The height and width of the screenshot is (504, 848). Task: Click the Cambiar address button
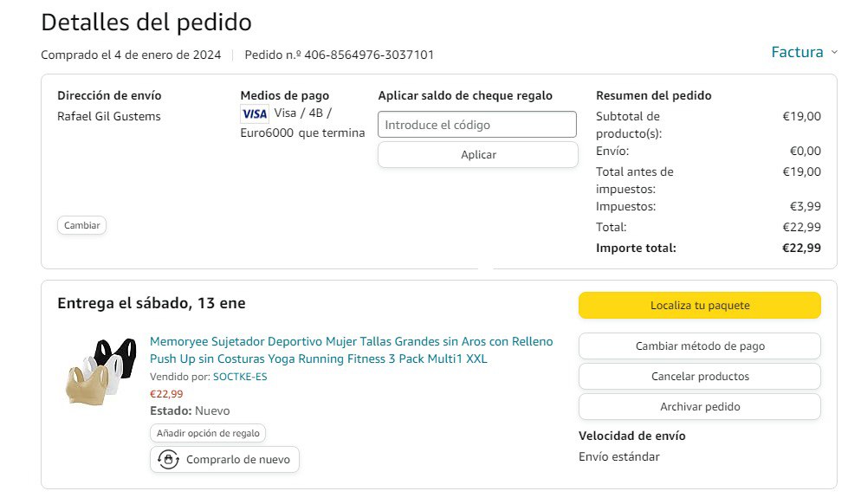pos(82,225)
